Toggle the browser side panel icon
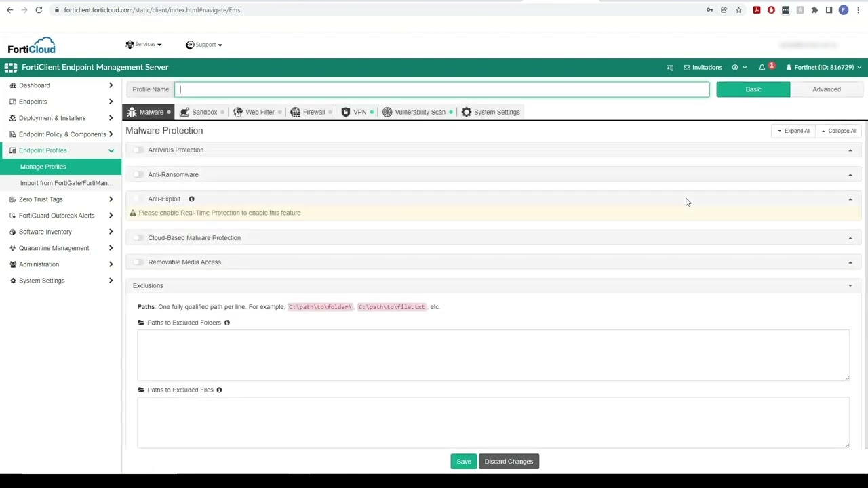 point(829,10)
